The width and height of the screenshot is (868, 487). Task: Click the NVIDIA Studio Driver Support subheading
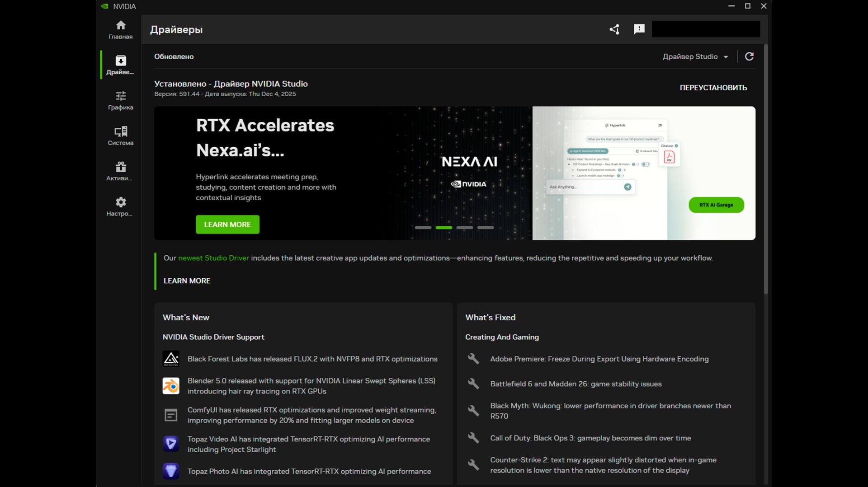(213, 337)
